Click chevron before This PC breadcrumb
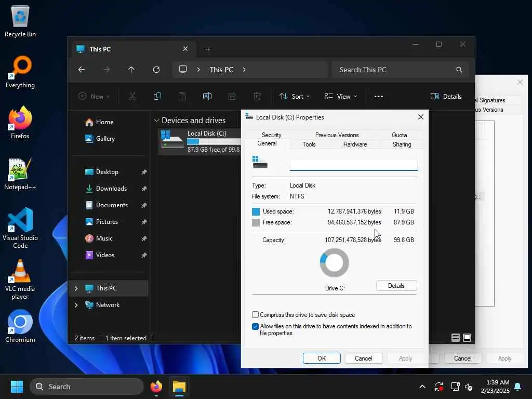The image size is (532, 399). (198, 70)
